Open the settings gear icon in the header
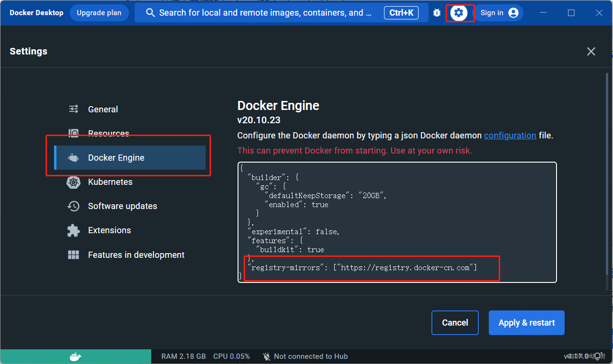The width and height of the screenshot is (613, 364). click(458, 13)
